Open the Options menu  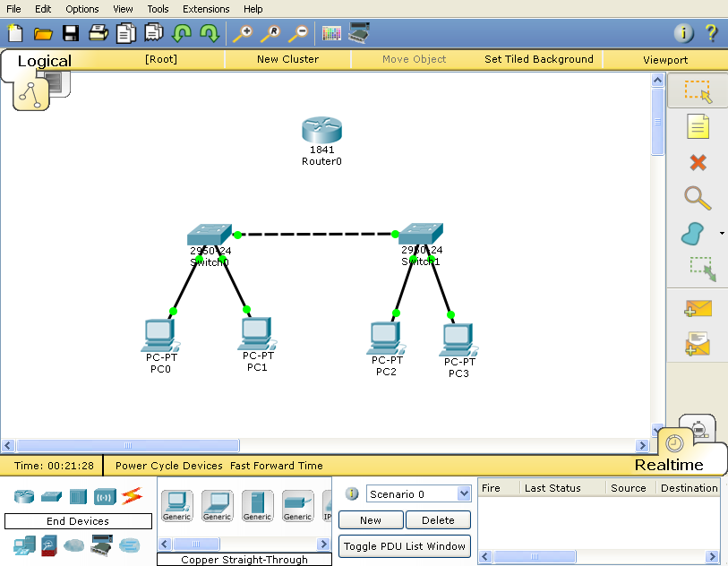(x=81, y=9)
